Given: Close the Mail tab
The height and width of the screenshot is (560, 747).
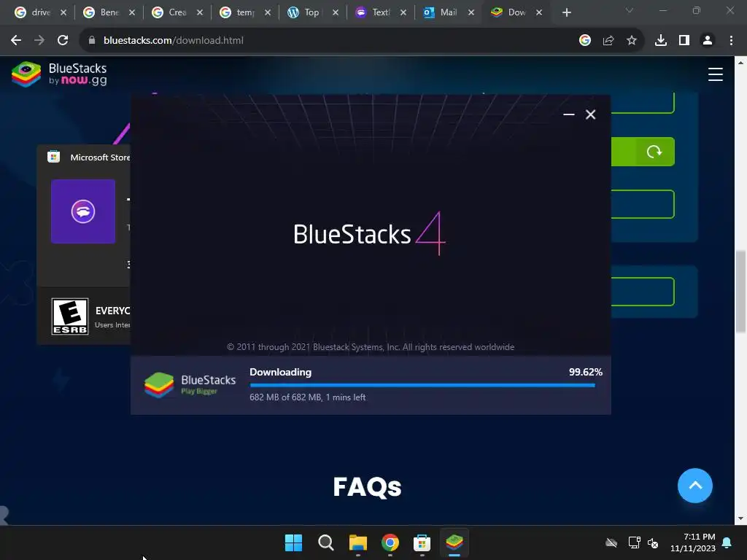Looking at the screenshot, I should click(471, 13).
